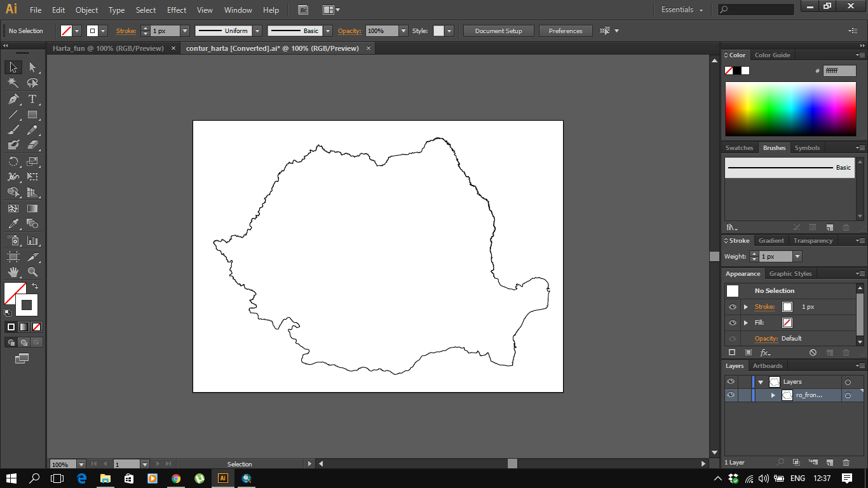Toggle Stroke attribute visibility in Appearance
This screenshot has height=488, width=868.
(733, 307)
